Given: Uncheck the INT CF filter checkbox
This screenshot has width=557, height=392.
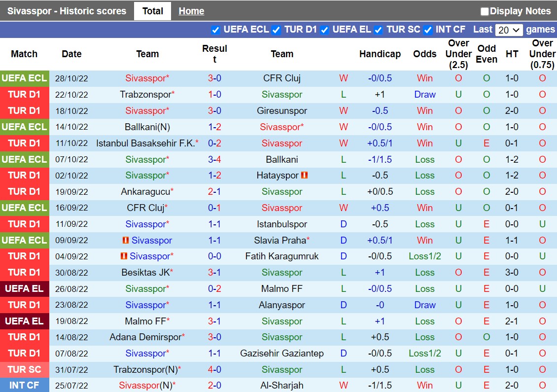Looking at the screenshot, I should pos(428,30).
